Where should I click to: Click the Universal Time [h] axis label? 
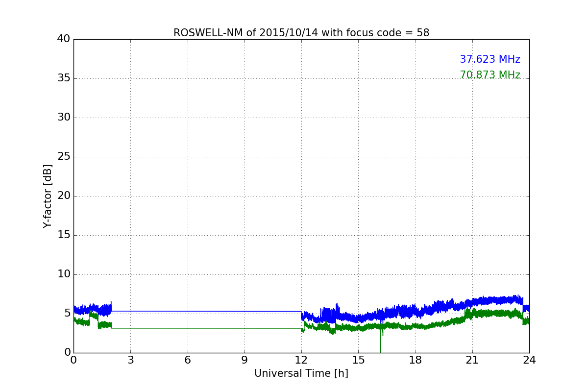click(x=301, y=373)
